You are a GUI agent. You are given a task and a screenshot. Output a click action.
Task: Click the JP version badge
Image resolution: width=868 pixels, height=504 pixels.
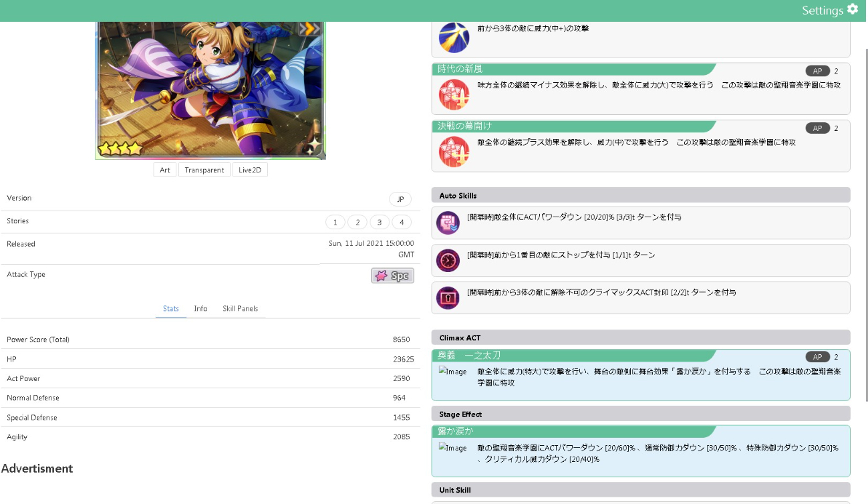coord(400,199)
